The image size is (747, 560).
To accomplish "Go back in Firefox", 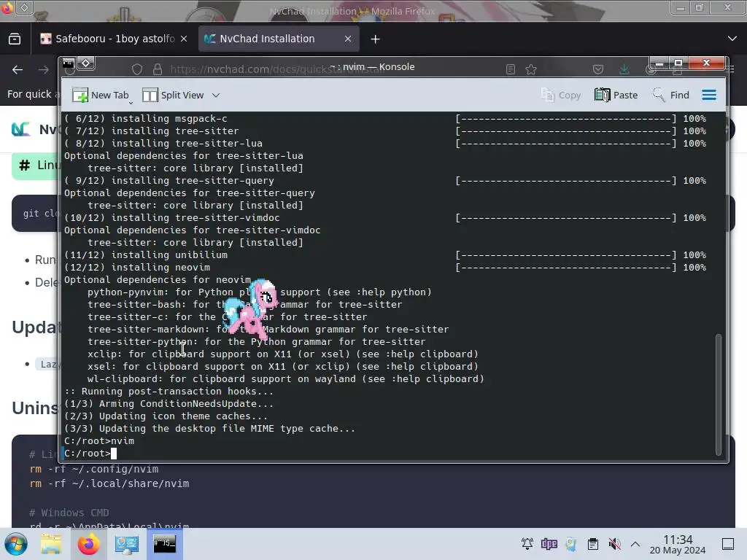I will 18,70.
